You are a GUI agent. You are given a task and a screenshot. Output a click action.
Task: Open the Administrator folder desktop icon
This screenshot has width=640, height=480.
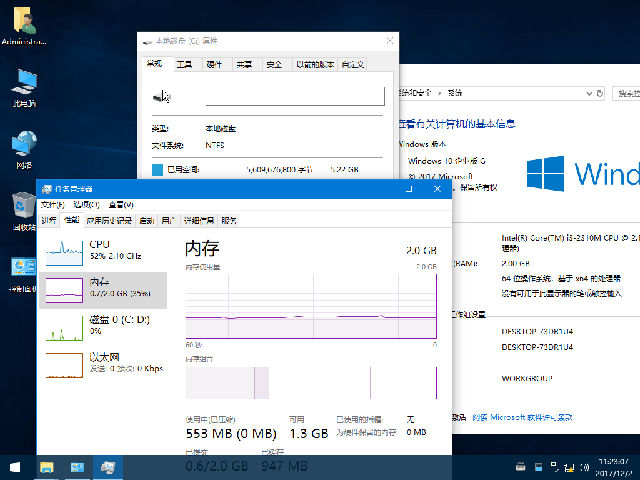click(x=24, y=25)
